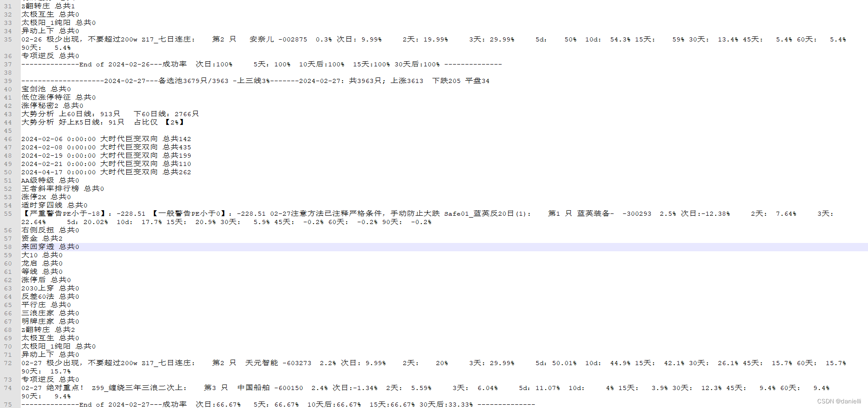Select the '2024-04-17' line with 总共262
Screen dimensions: 868x408
106,172
